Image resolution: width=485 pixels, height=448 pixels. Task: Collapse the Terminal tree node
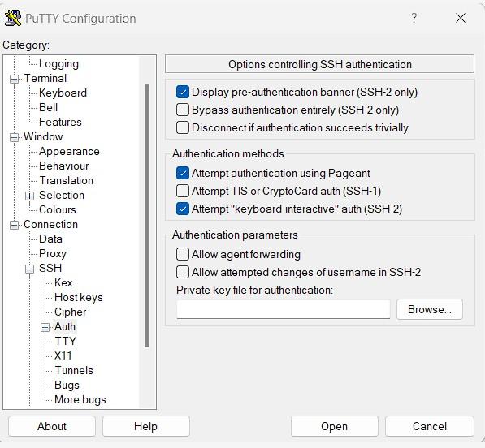[15, 79]
